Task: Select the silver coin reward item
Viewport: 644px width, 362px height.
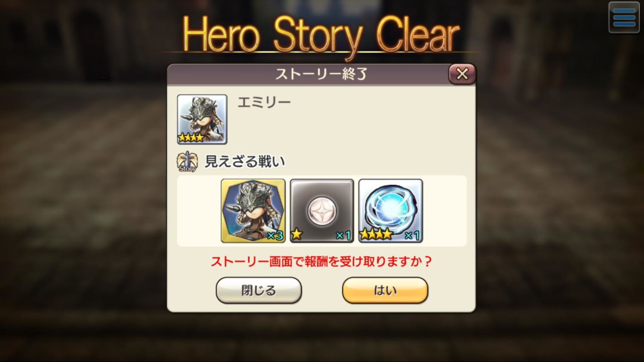Action: (x=322, y=211)
